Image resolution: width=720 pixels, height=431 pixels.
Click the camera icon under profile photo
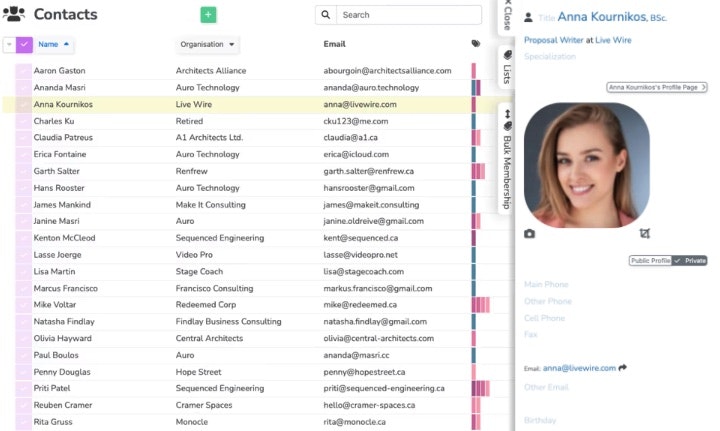click(529, 234)
